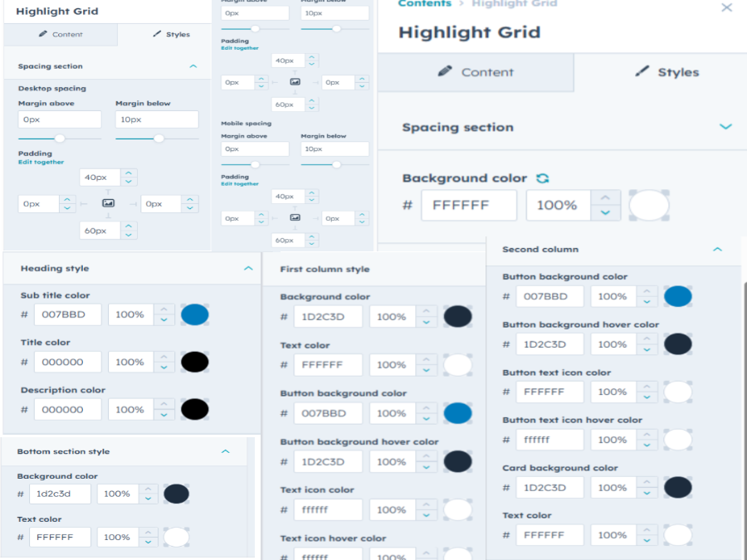The image size is (747, 560).
Task: Increase Sub title color opacity with up arrow
Action: point(164,309)
